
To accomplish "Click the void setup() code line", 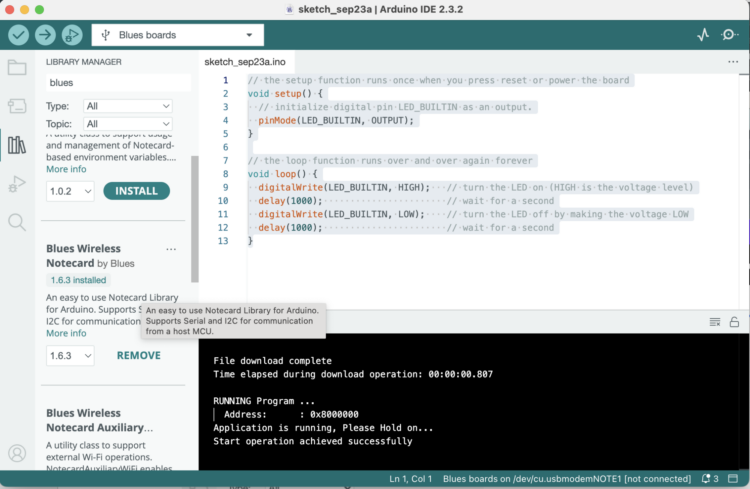I will pyautogui.click(x=285, y=94).
